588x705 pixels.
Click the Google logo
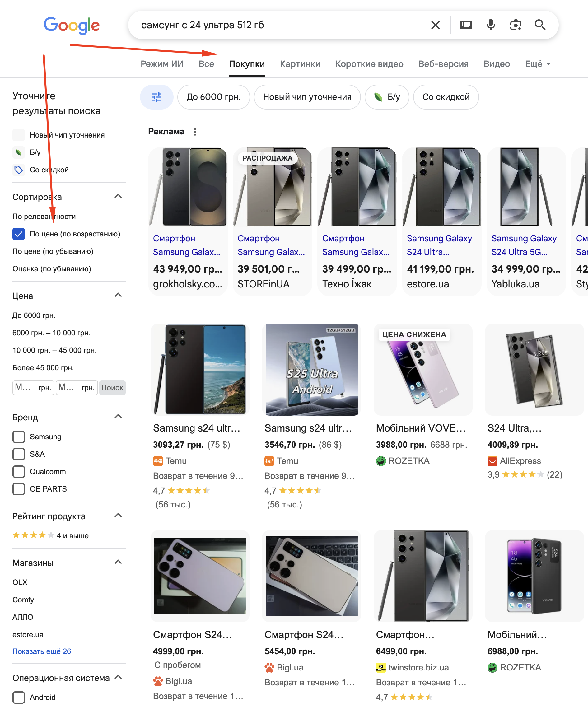click(72, 25)
